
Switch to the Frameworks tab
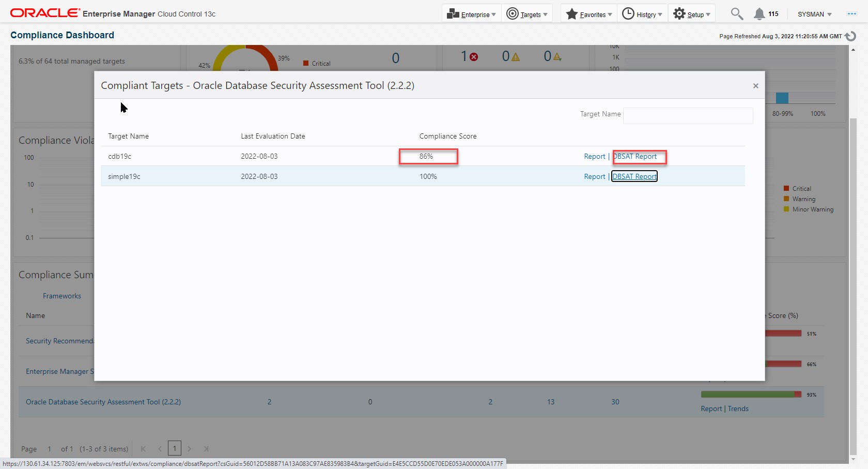point(62,296)
